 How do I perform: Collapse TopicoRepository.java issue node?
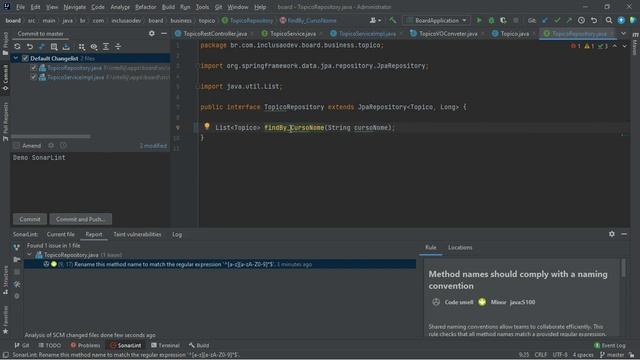(x=29, y=255)
